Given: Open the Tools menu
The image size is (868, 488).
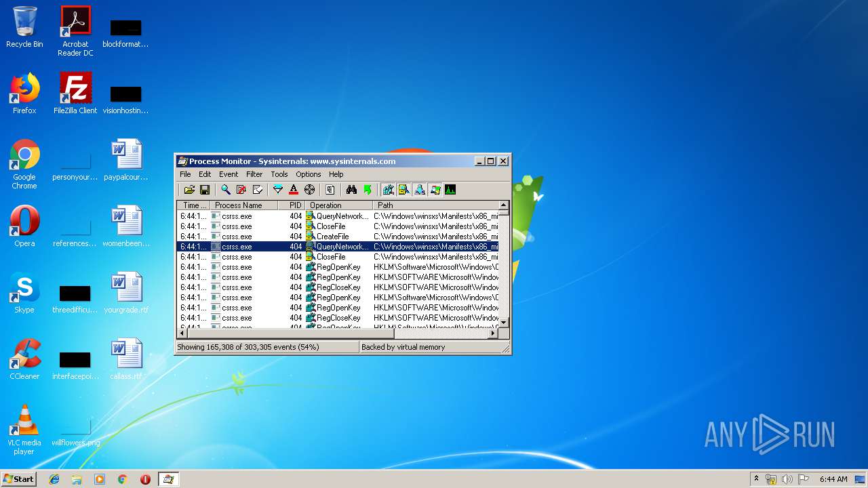Looking at the screenshot, I should (279, 174).
